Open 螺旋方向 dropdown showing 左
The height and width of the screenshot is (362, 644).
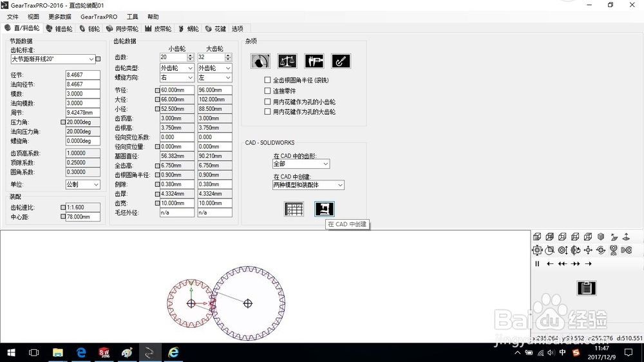pos(215,77)
